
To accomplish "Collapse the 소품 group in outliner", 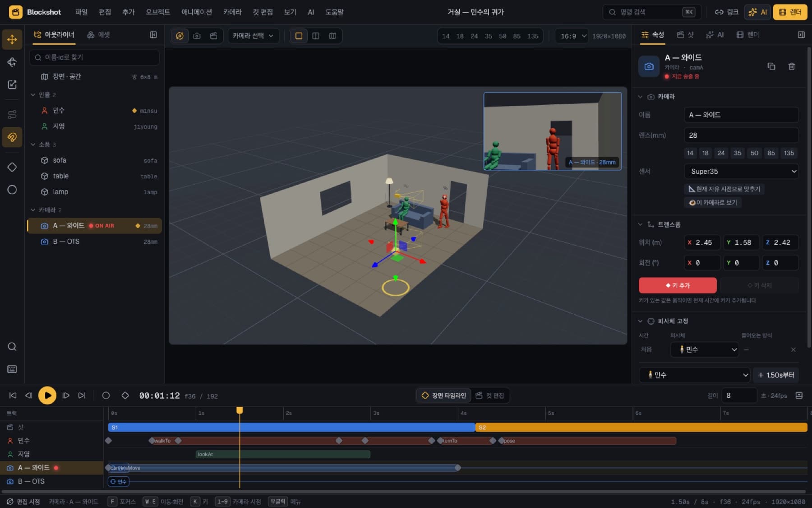I will [33, 144].
